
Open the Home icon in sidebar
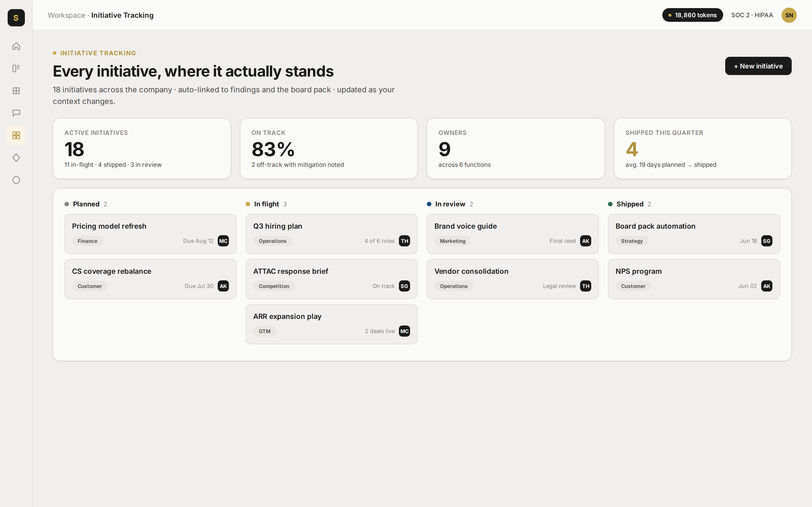pyautogui.click(x=16, y=46)
